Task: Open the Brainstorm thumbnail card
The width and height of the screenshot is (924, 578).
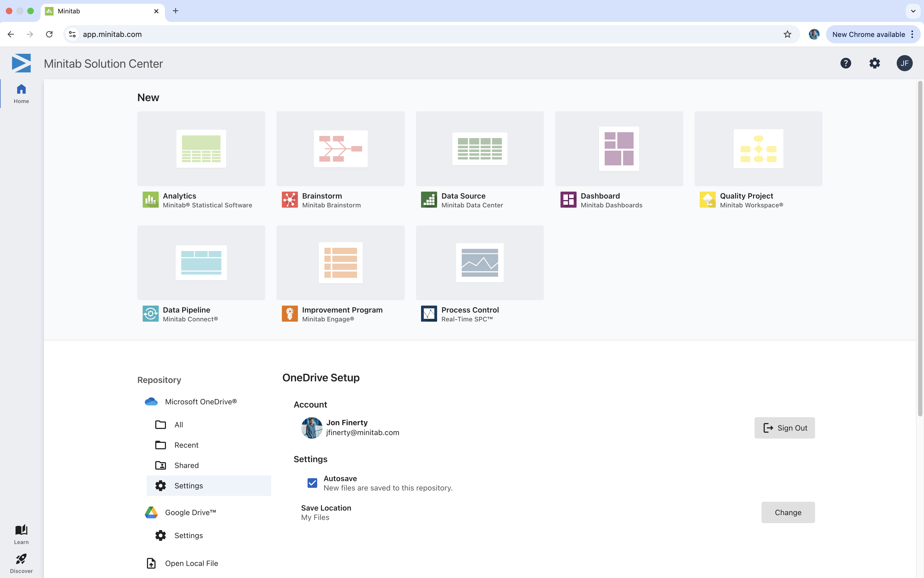Action: point(340,149)
